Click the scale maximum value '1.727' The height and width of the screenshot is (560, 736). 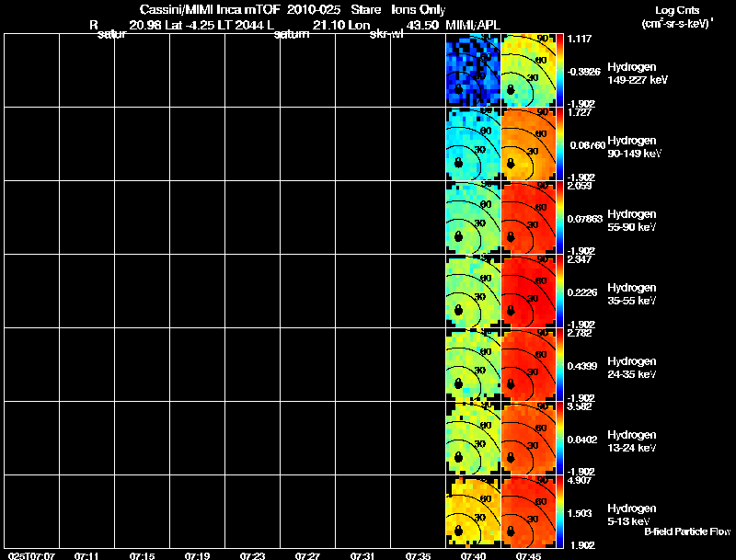(580, 112)
